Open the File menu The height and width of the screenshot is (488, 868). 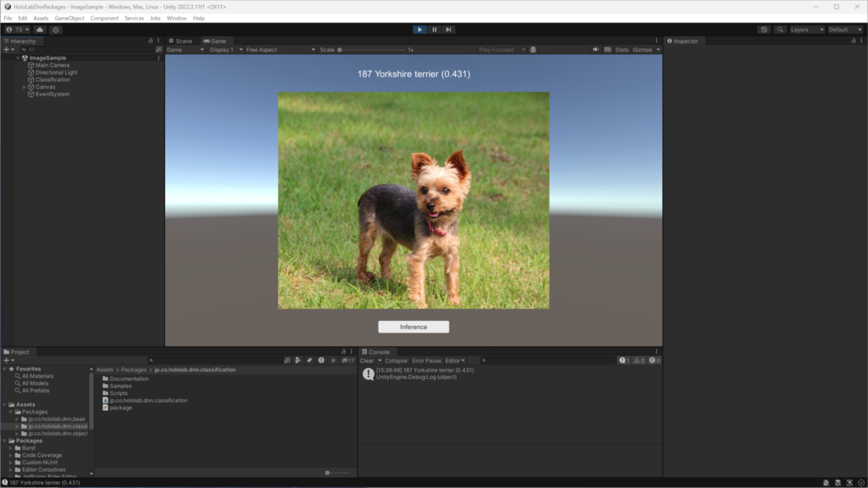pos(8,18)
